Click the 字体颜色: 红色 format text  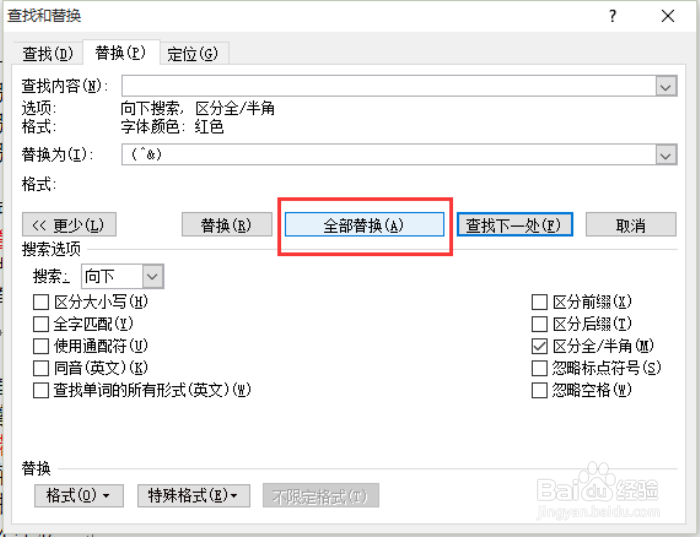(172, 127)
